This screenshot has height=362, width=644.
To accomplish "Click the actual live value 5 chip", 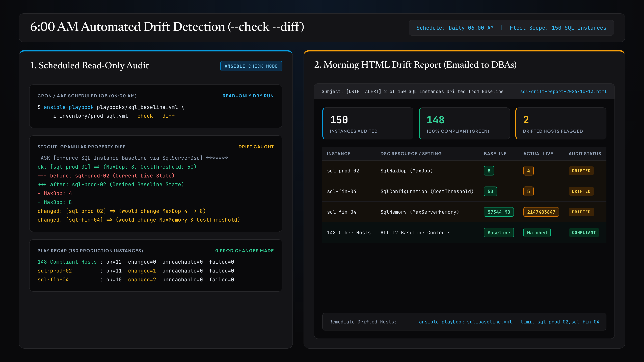I will pos(528,191).
